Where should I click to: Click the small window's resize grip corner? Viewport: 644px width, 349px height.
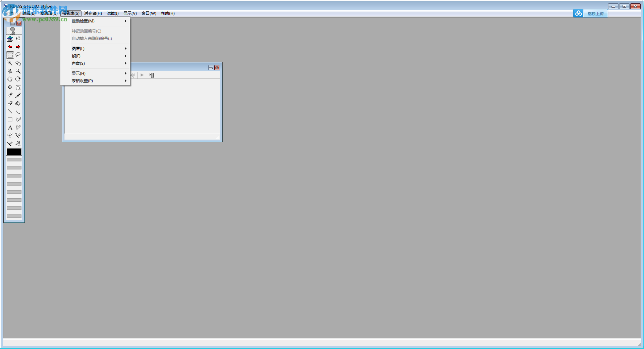218,137
